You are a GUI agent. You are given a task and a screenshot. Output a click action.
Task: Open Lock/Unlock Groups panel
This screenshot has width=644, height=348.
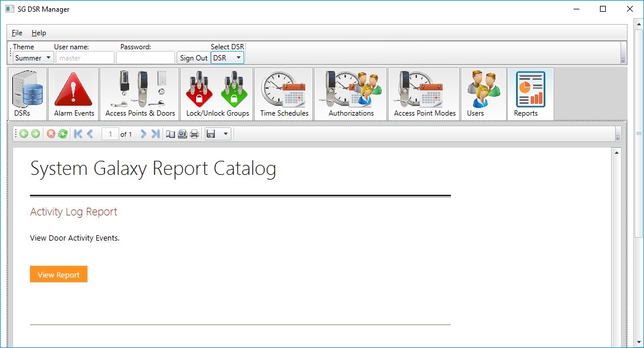point(217,94)
